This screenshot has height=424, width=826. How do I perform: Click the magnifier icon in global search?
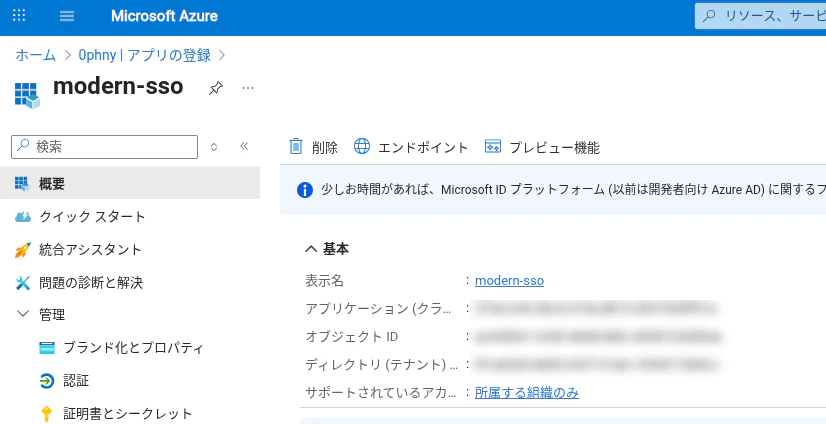click(x=710, y=16)
